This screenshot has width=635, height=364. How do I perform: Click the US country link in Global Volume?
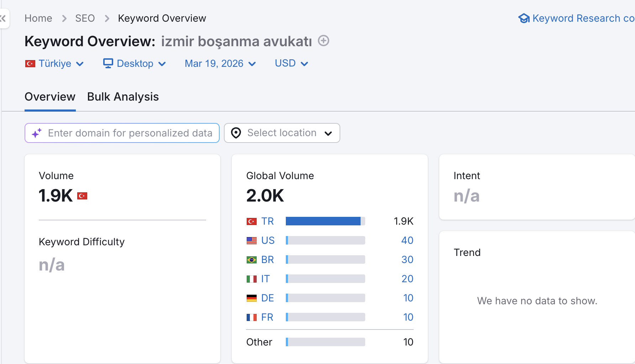point(268,241)
